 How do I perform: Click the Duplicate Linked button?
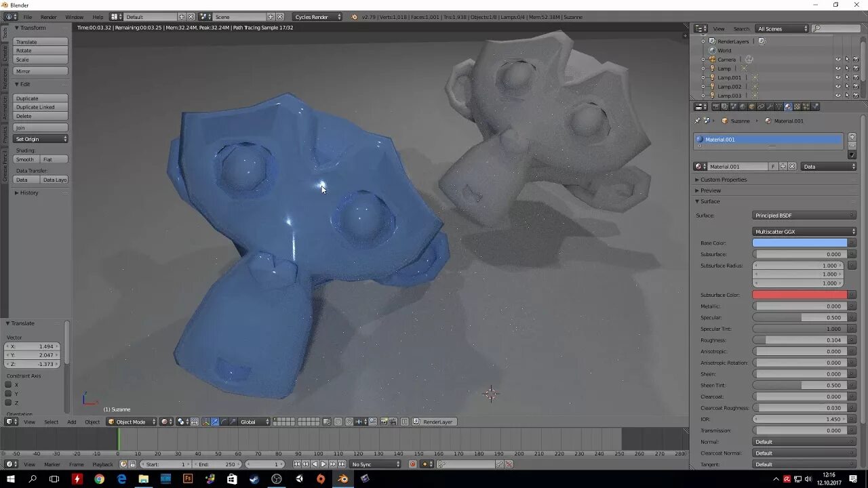[x=41, y=107]
